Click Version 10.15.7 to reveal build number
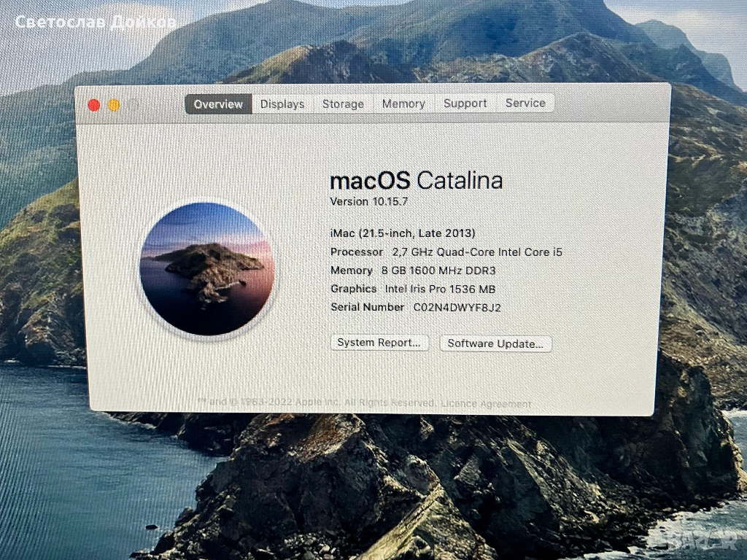Screen dimensions: 747x560 [368, 201]
